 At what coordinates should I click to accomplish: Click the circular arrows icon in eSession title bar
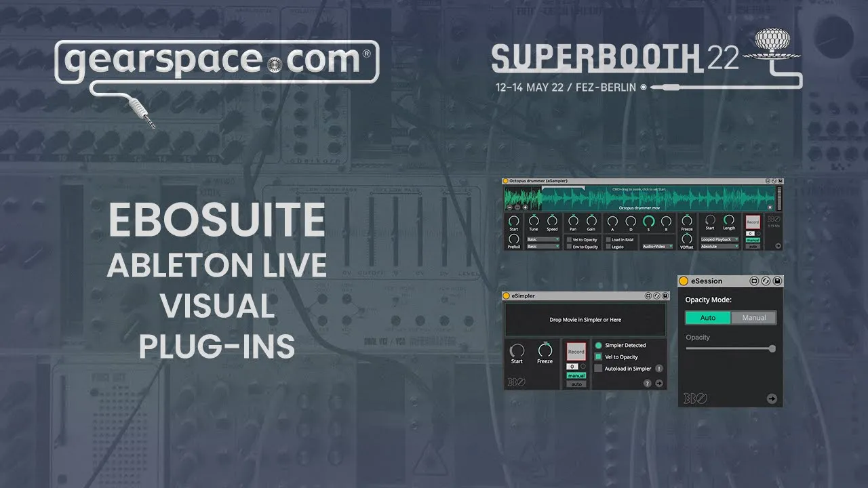[766, 281]
